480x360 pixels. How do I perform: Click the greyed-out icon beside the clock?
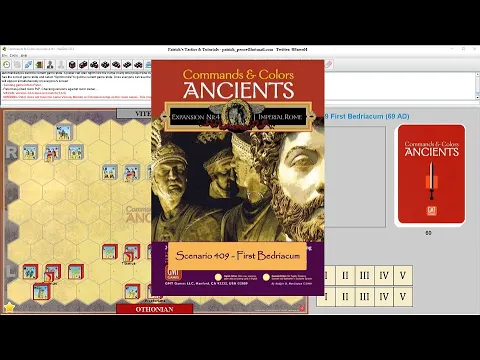[17, 65]
